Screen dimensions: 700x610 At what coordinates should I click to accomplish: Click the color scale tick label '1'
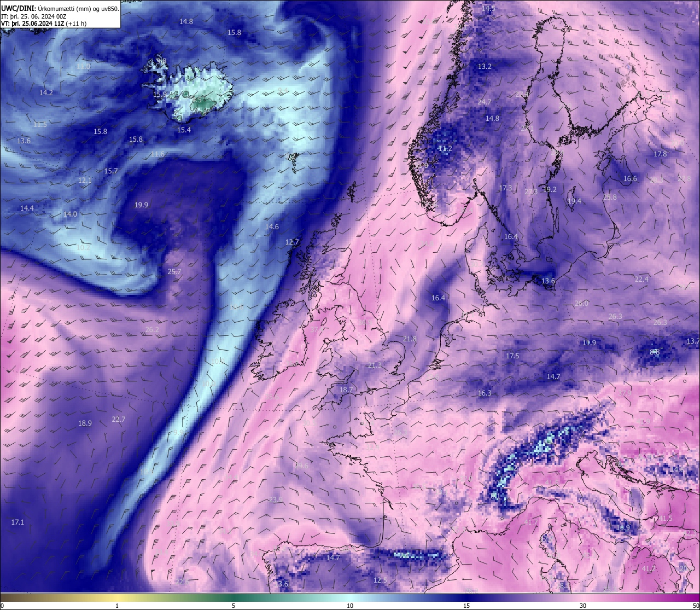pos(117,606)
